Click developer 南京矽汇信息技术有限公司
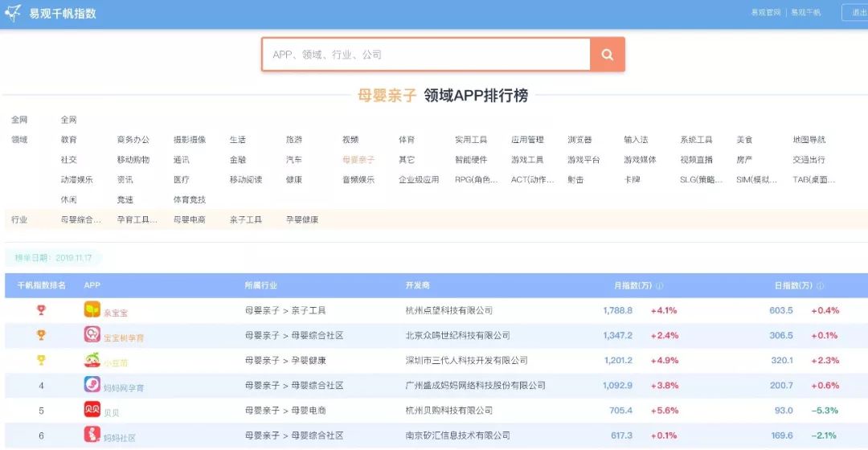Screen dimensions: 868x450 [x=457, y=435]
